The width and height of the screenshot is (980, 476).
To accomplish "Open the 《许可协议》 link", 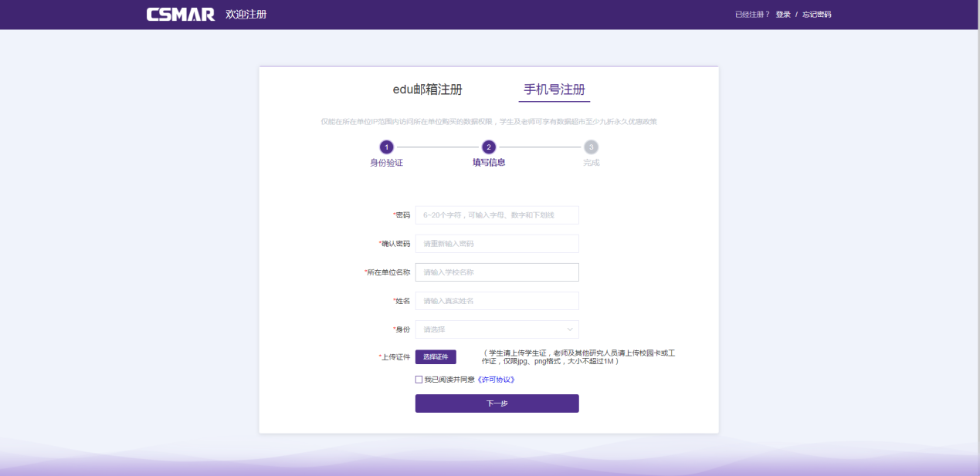I will [x=496, y=380].
